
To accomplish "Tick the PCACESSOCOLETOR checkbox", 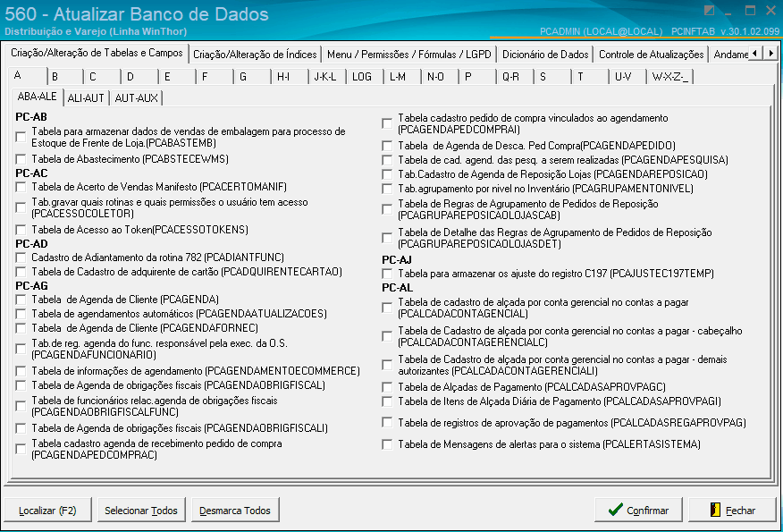I will tap(21, 207).
